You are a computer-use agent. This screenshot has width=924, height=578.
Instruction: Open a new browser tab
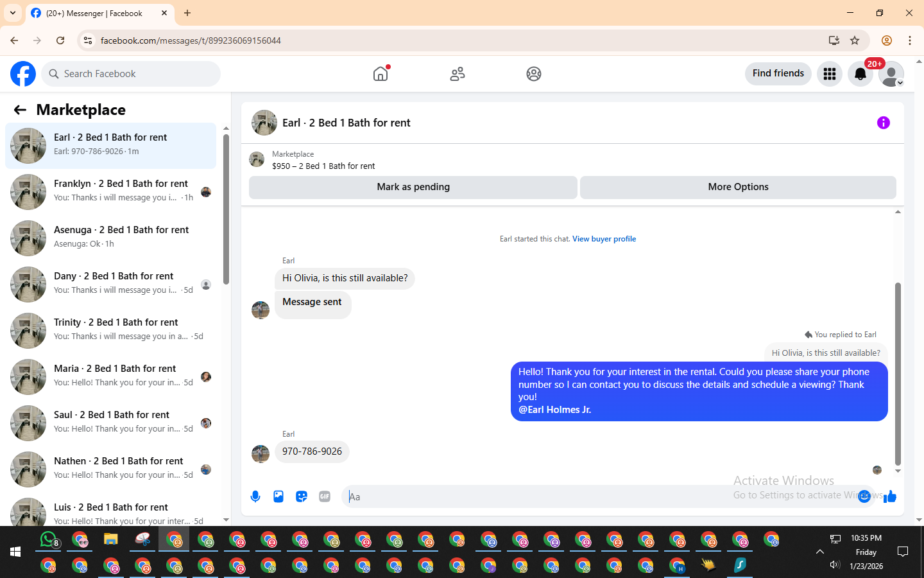pyautogui.click(x=187, y=13)
